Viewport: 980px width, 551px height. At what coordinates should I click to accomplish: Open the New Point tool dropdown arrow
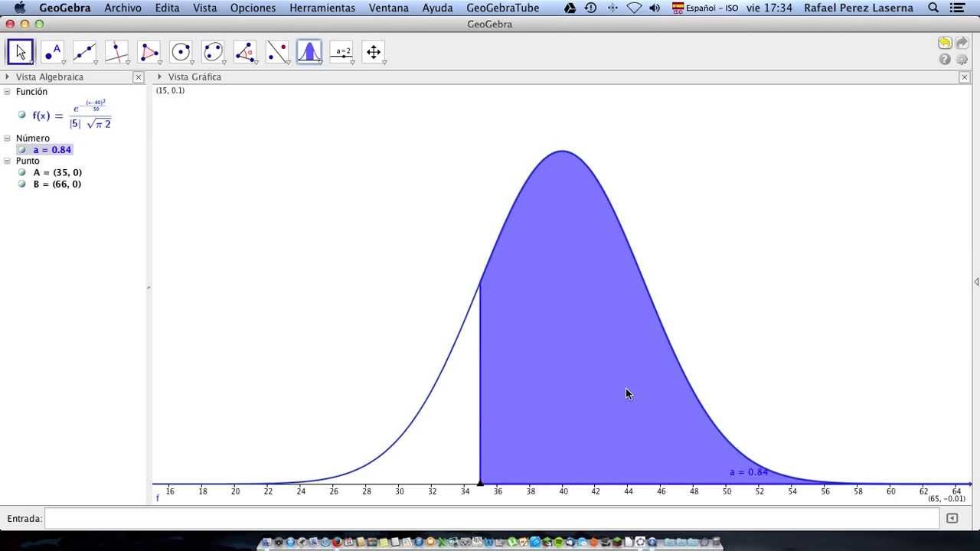(64, 62)
